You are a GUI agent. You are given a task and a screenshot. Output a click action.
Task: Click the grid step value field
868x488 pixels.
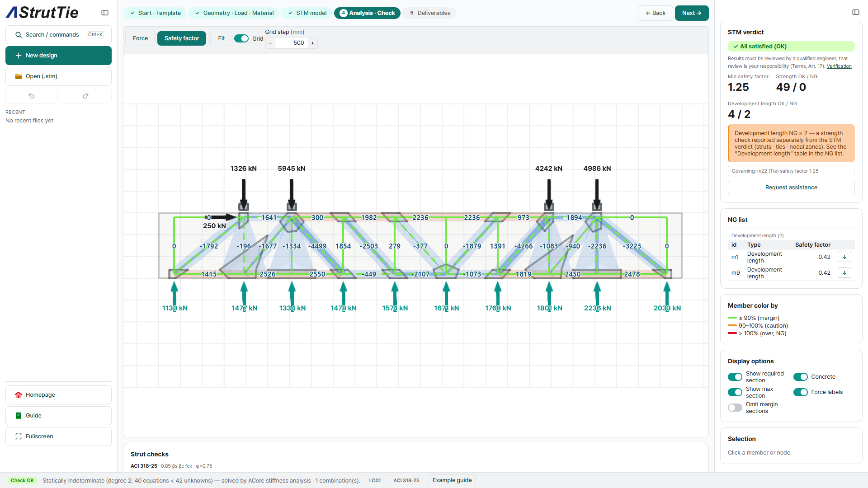pos(292,43)
